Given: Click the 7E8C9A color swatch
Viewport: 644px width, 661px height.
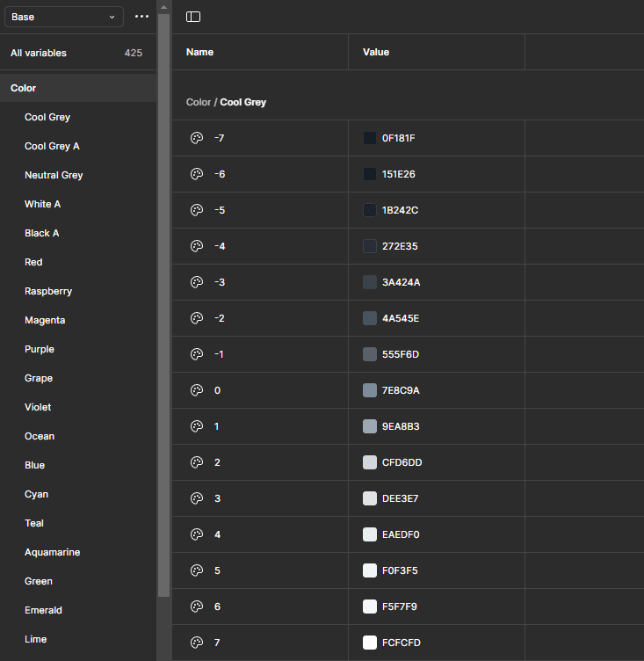Looking at the screenshot, I should (370, 390).
